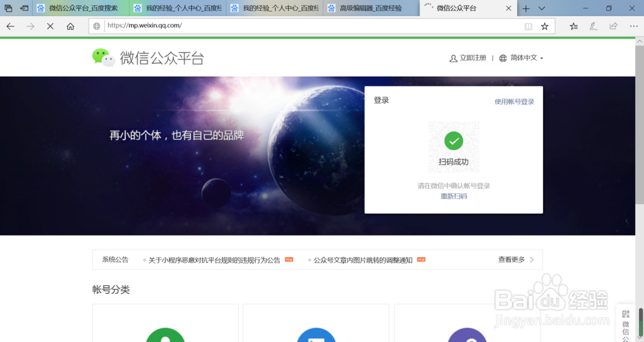Image resolution: width=644 pixels, height=342 pixels.
Task: Switch to 高级编辑器_百度经验 tab
Action: click(372, 8)
